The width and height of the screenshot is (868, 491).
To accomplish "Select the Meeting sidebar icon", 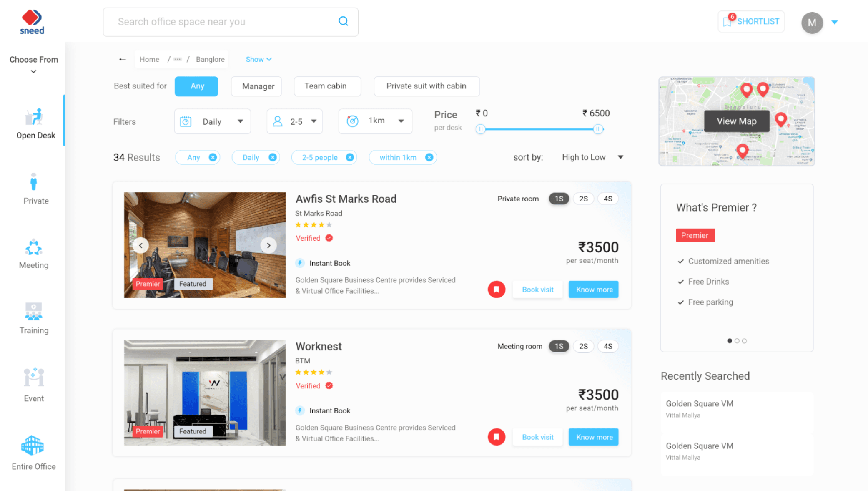I will coord(34,248).
